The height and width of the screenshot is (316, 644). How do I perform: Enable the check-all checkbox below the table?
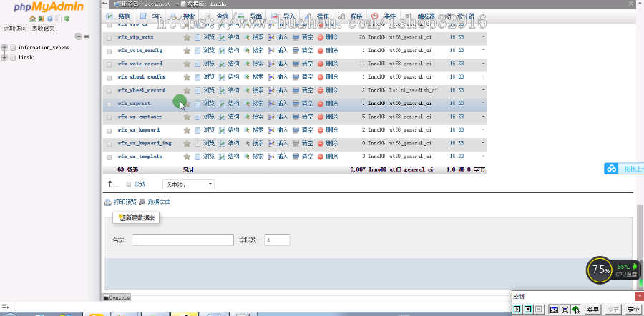129,184
